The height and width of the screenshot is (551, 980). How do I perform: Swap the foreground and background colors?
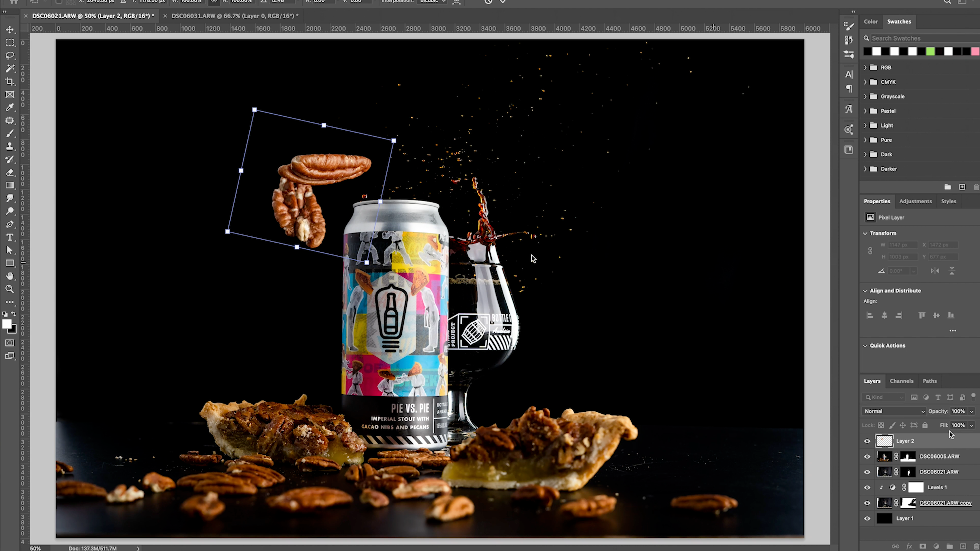[x=14, y=314]
